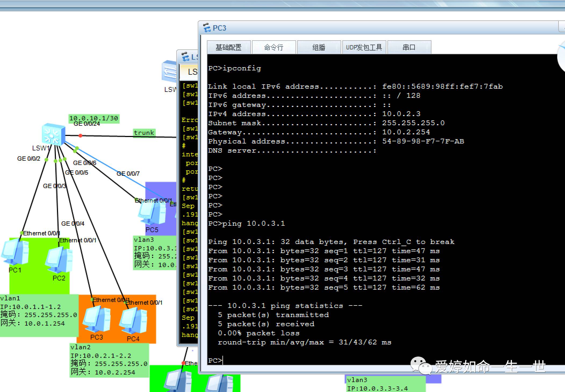The height and width of the screenshot is (392, 565).
Task: Switch to the 命令行 tab
Action: (x=274, y=48)
